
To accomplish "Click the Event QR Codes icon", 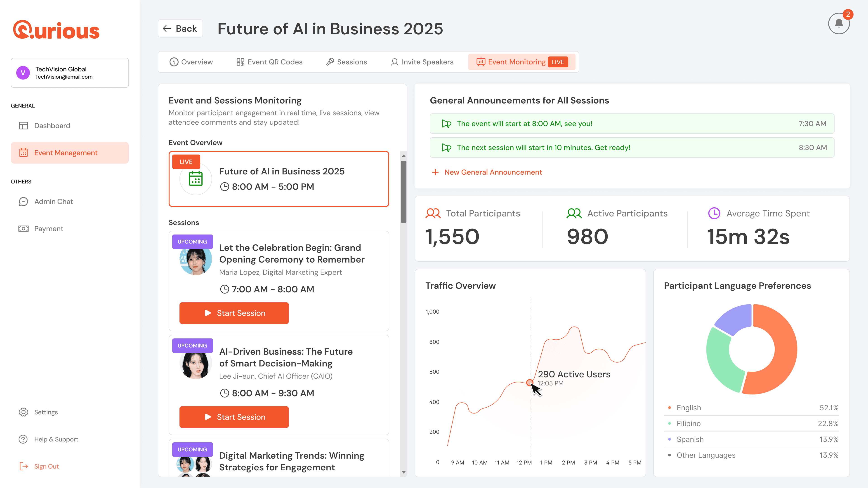I will (x=240, y=62).
